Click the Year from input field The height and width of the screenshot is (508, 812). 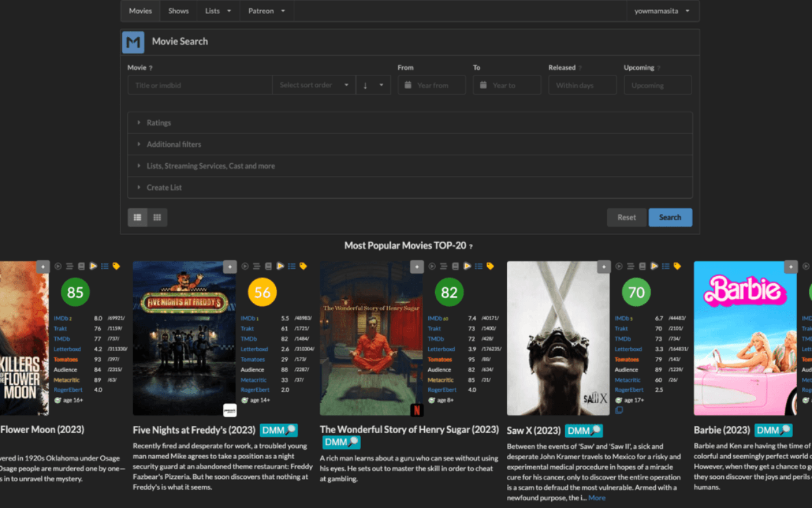click(431, 85)
